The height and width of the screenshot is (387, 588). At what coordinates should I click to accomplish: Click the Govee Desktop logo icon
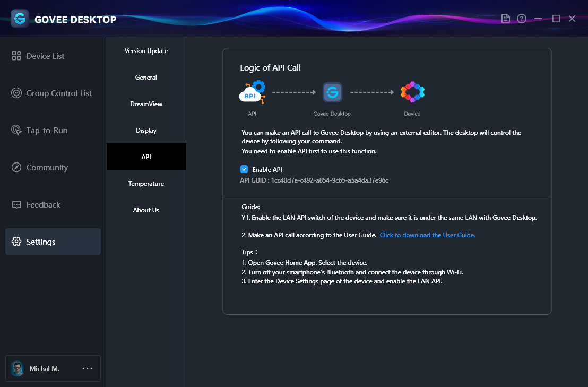pos(20,19)
